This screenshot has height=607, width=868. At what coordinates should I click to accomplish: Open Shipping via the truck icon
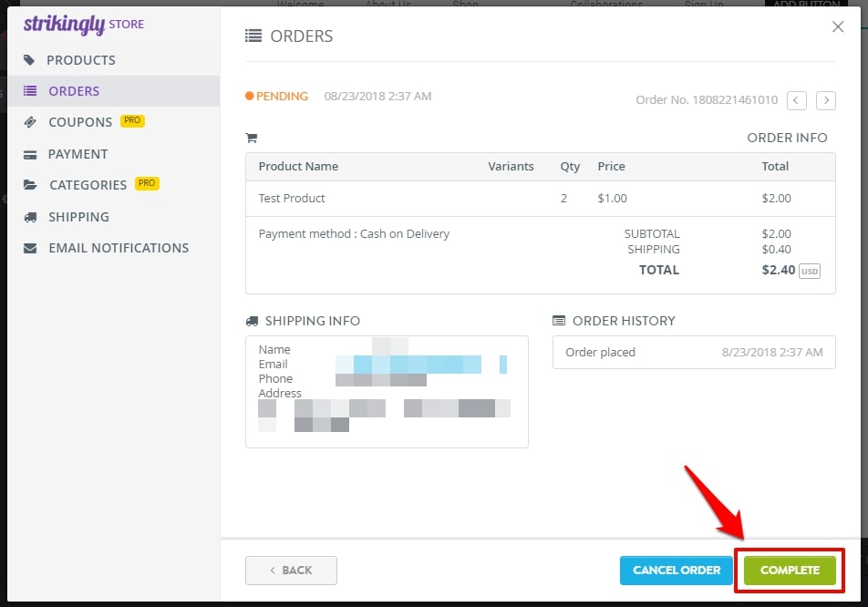click(28, 216)
